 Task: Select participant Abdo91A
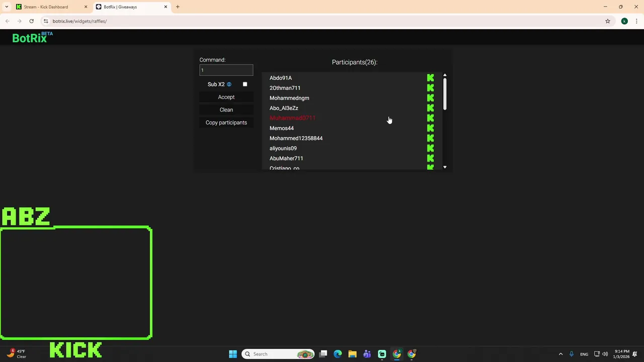click(281, 78)
